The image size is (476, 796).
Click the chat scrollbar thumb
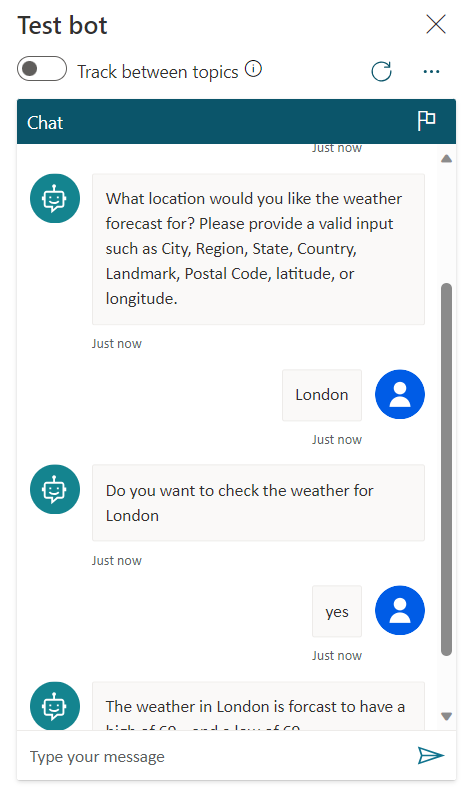[447, 470]
